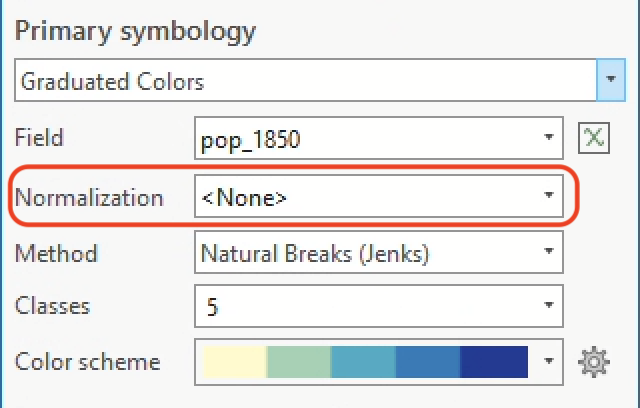This screenshot has width=640, height=408.
Task: Pick the pale yellow color swatch
Action: pos(233,361)
